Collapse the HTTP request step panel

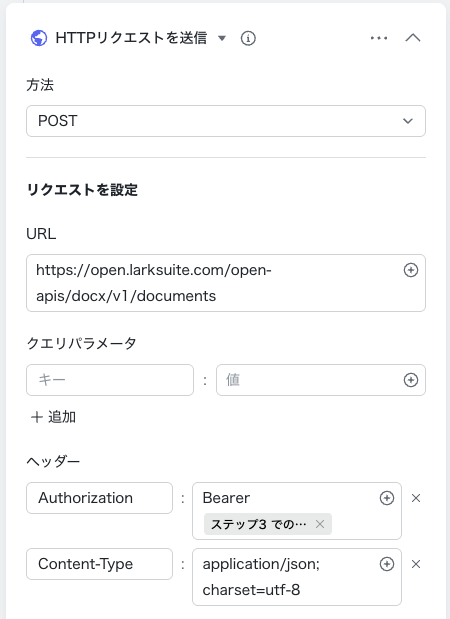[x=413, y=38]
